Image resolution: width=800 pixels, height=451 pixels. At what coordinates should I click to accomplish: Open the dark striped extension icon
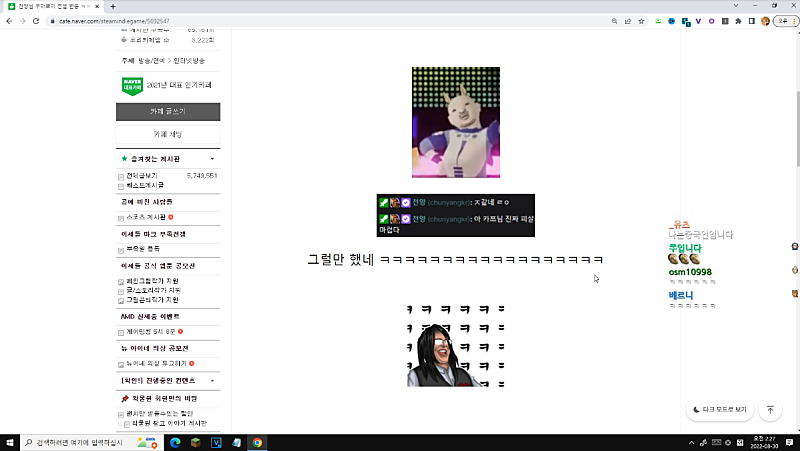click(x=724, y=21)
